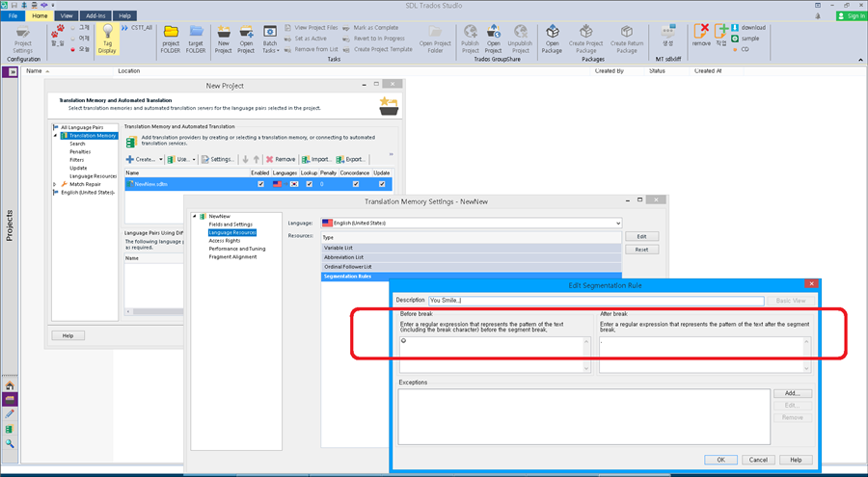This screenshot has width=868, height=477.
Task: Expand the Match Repair tree node
Action: click(x=55, y=184)
